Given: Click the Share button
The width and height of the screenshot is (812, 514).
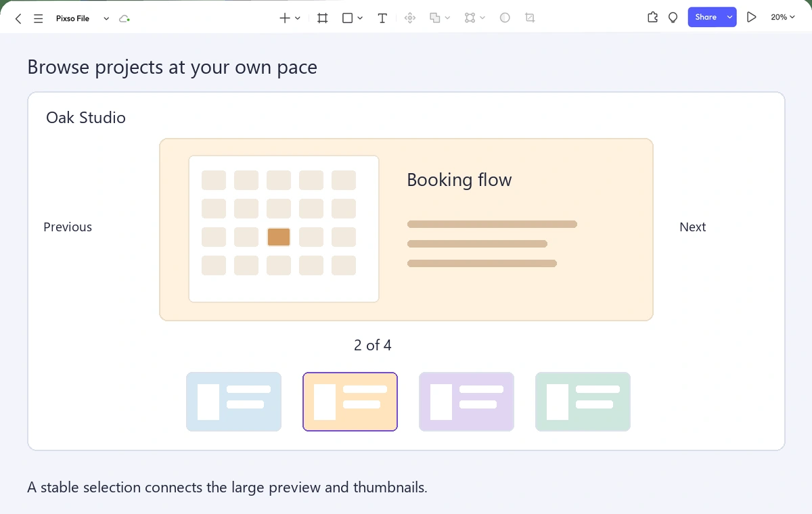Looking at the screenshot, I should (706, 18).
